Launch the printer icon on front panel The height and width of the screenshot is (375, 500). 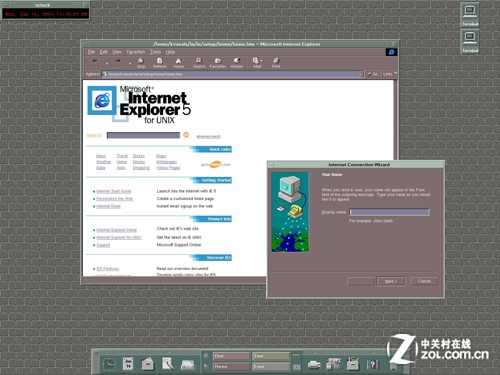314,365
